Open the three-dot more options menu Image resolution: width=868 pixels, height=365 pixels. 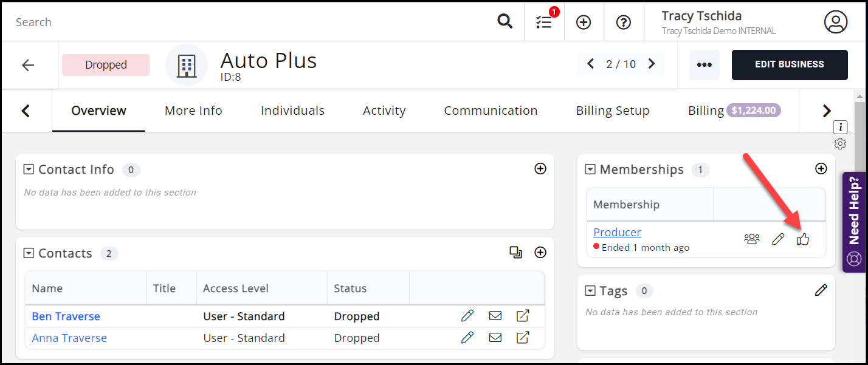tap(704, 65)
